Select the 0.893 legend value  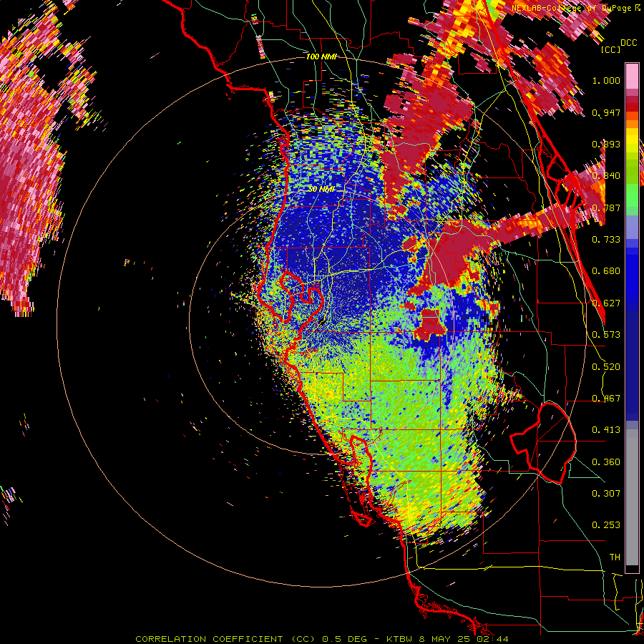tap(606, 144)
